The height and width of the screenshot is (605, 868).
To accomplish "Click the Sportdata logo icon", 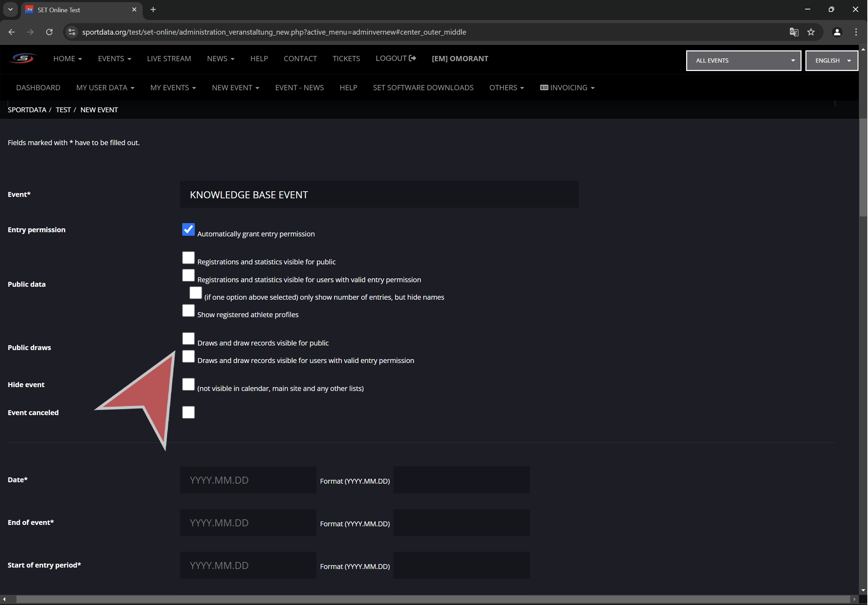I will pos(23,59).
